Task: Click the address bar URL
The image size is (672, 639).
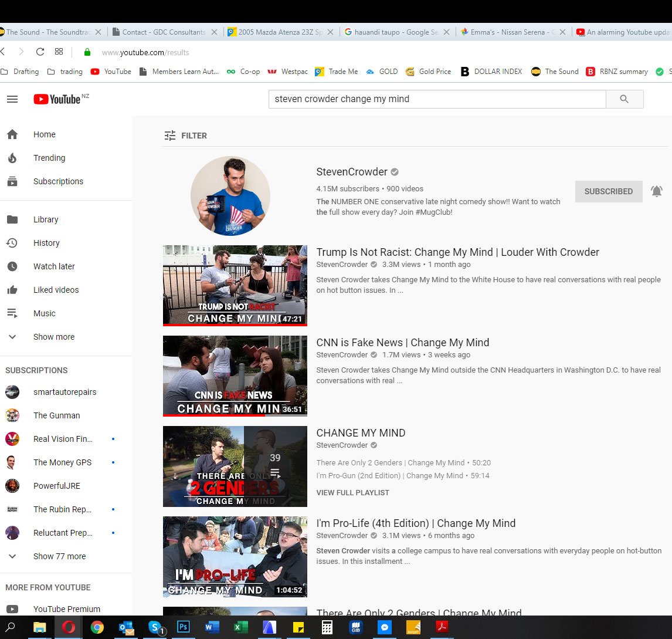Action: 145,52
